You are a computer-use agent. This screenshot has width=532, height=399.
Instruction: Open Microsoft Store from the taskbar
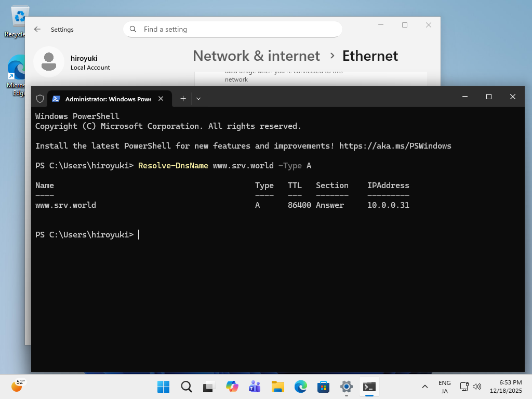(x=323, y=387)
